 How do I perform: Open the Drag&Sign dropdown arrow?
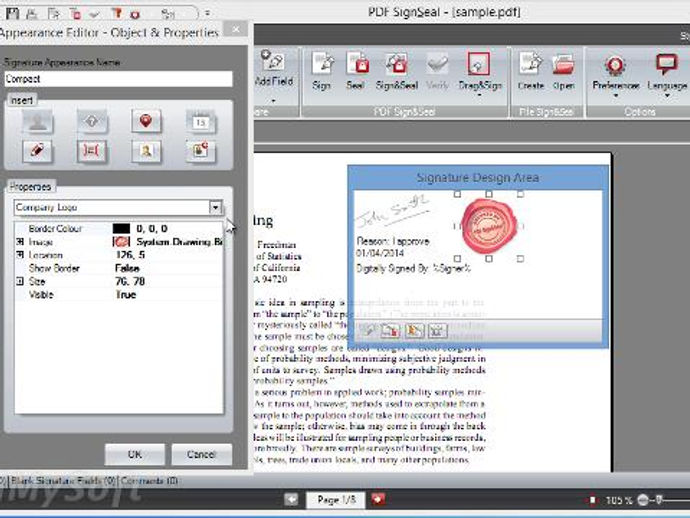tap(480, 95)
